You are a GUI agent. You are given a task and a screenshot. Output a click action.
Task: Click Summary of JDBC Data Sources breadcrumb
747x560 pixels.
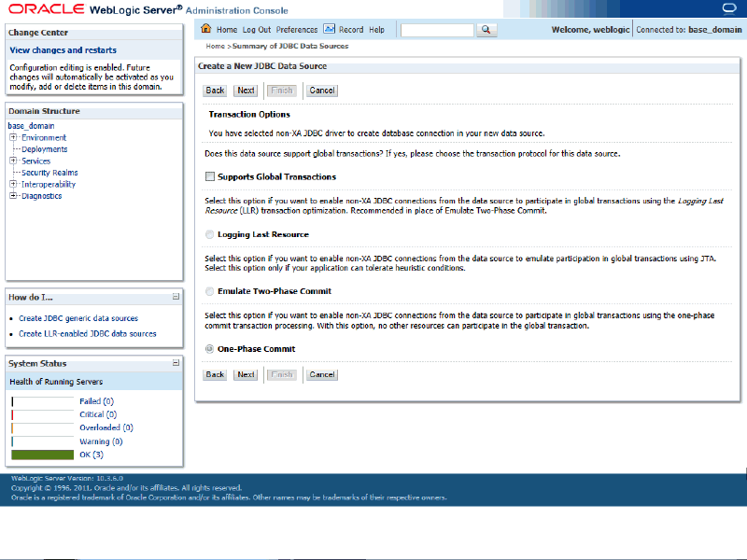(290, 46)
